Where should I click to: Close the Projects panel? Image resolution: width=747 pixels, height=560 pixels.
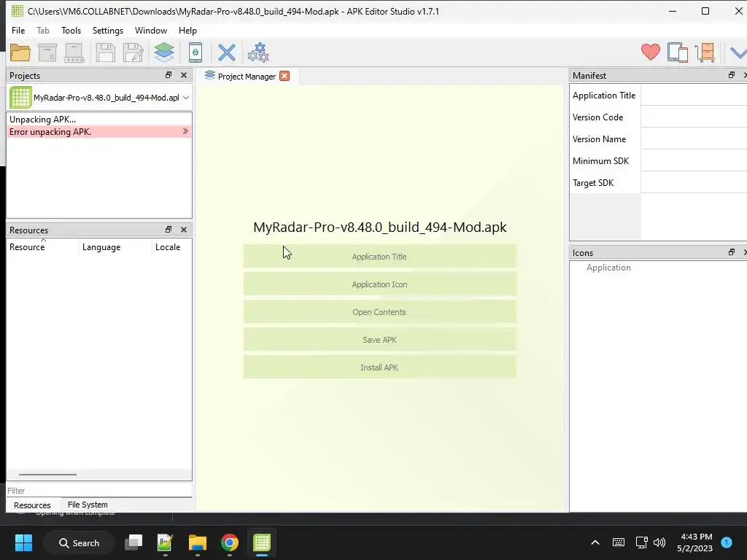[184, 75]
